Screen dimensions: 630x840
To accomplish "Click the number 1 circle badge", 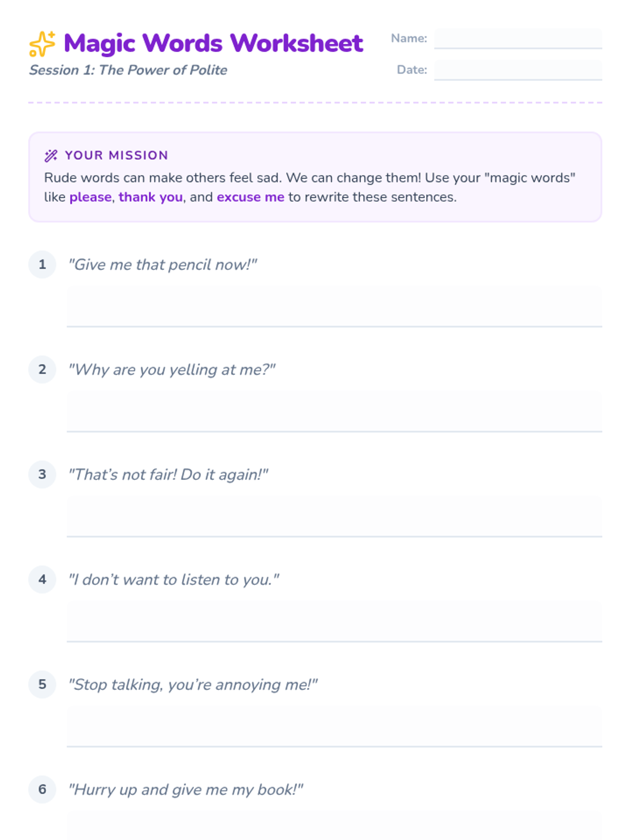I will pos(43,264).
